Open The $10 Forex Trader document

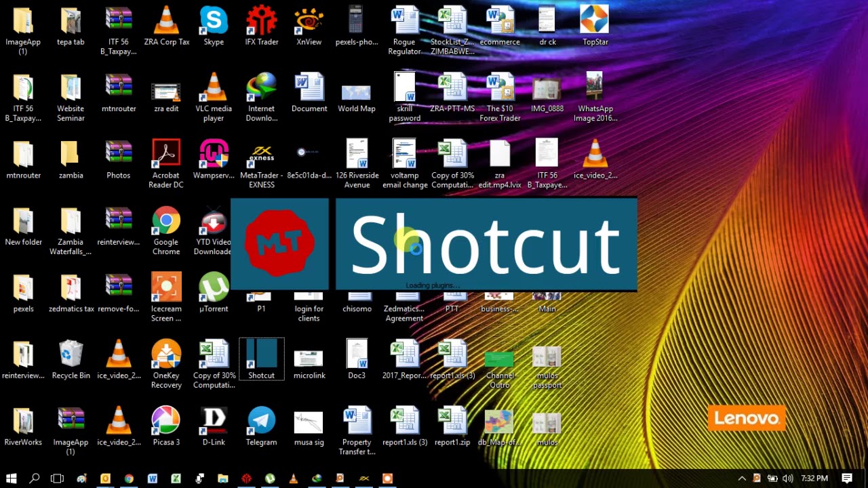click(500, 97)
